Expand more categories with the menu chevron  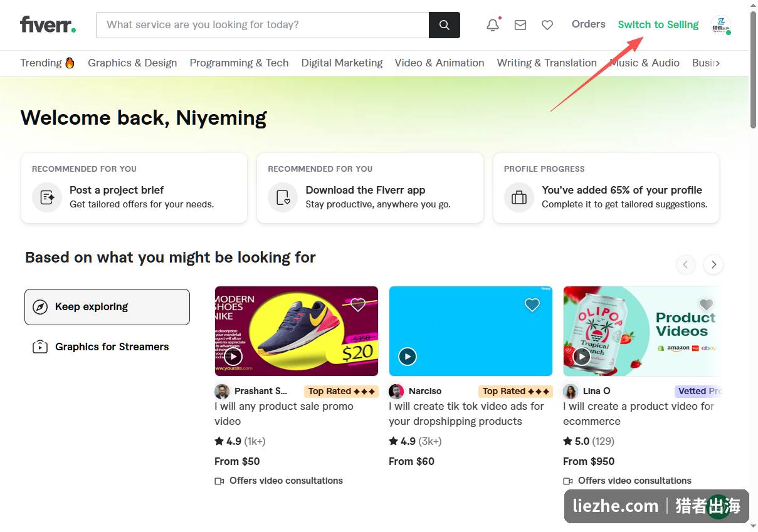click(x=718, y=63)
